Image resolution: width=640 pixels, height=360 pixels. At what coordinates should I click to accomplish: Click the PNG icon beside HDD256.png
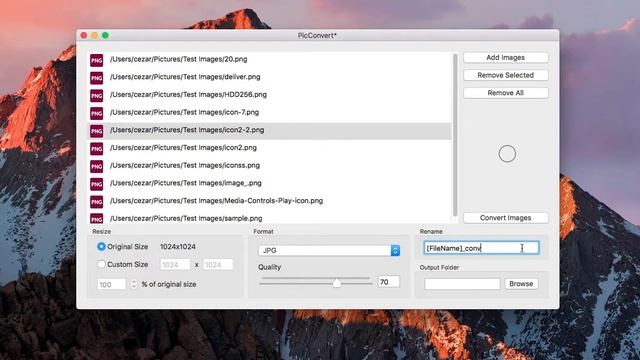97,96
